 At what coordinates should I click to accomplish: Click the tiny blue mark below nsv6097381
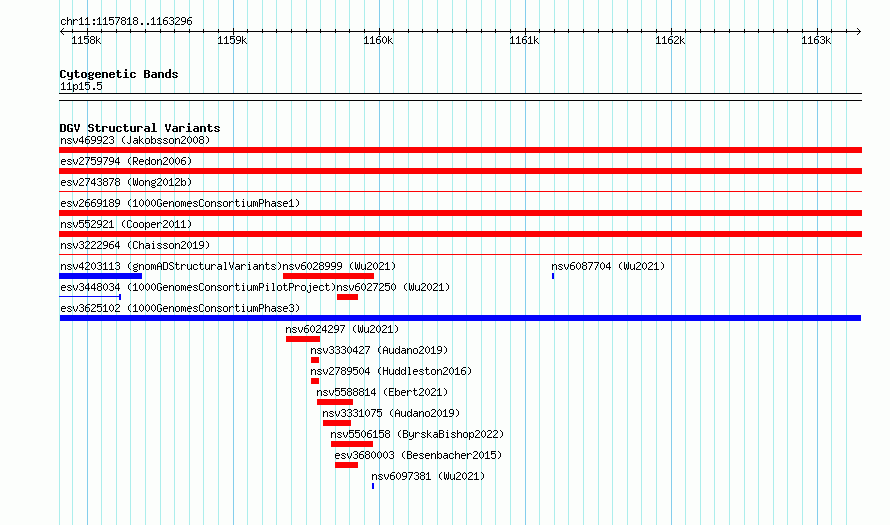tap(373, 486)
